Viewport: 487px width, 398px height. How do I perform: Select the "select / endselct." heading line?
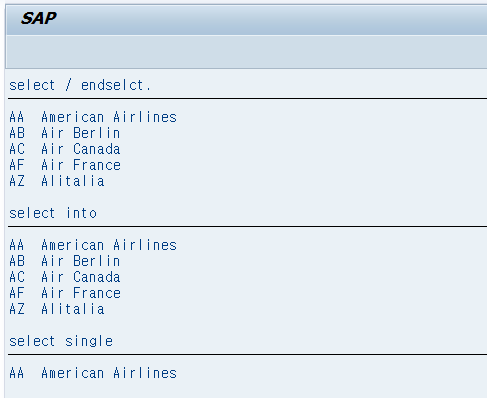tap(80, 85)
